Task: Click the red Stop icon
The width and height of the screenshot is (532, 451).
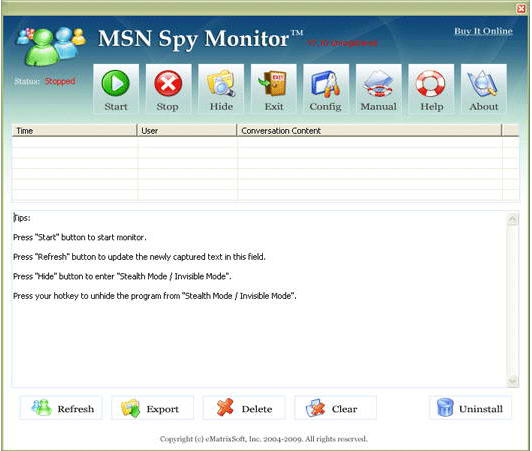Action: tap(168, 89)
